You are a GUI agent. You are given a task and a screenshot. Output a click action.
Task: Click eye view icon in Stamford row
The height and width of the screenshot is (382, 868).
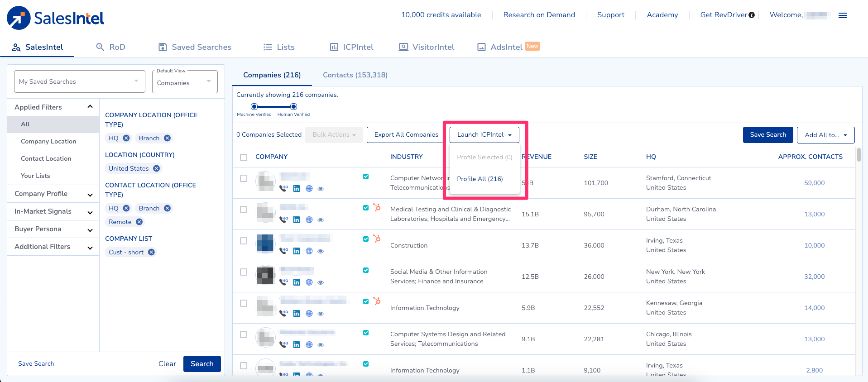pyautogui.click(x=321, y=189)
